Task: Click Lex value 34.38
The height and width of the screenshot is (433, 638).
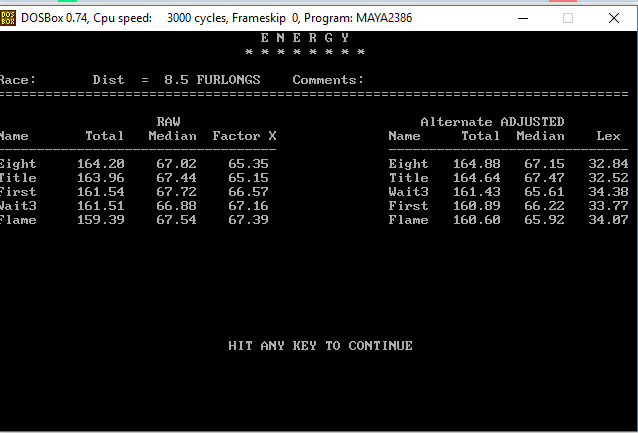Action: tap(608, 192)
